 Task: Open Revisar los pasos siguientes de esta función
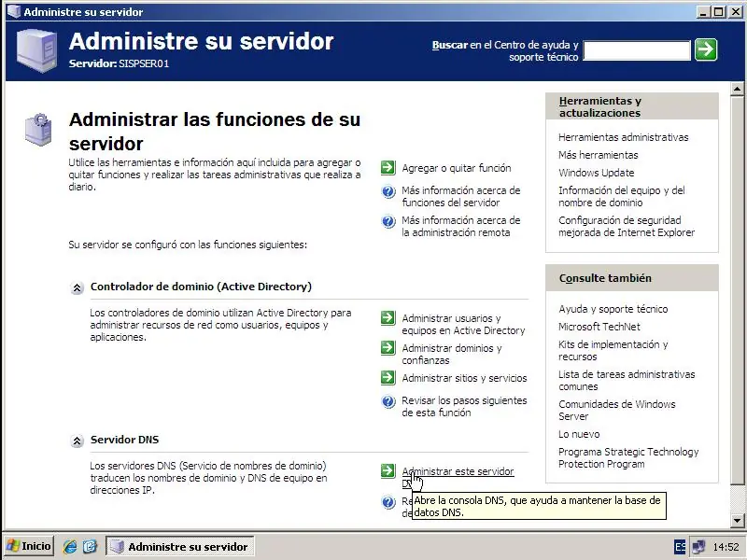pos(464,407)
